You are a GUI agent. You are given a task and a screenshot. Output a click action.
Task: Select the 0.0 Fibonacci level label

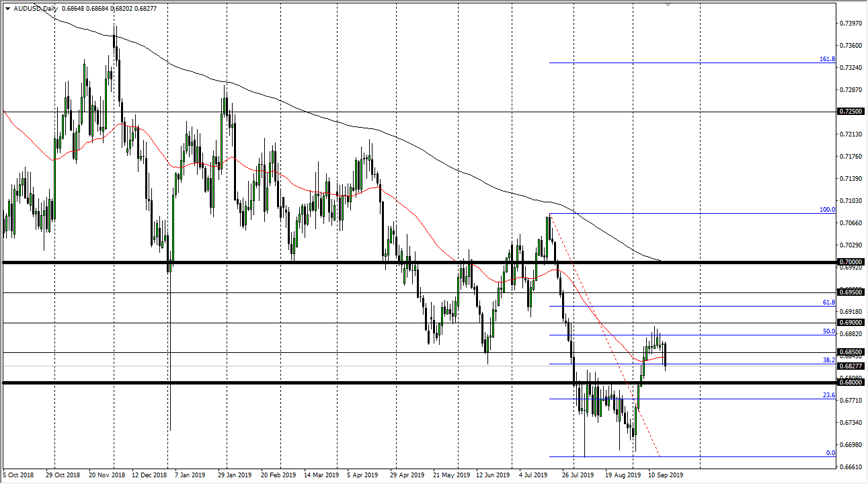(830, 453)
